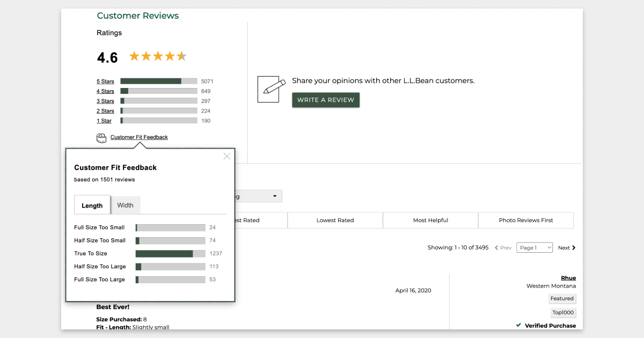Expand the sort dropdown behind the popup
Viewport: 644px width, 338px height.
(274, 196)
